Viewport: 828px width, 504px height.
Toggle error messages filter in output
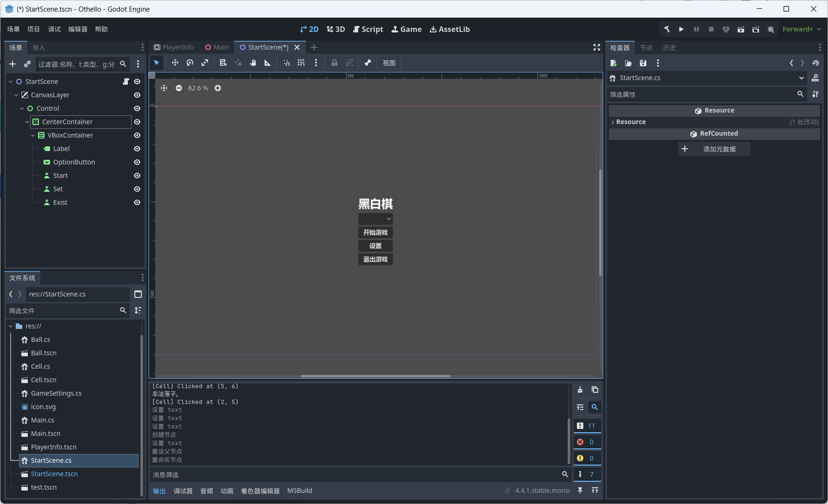587,442
